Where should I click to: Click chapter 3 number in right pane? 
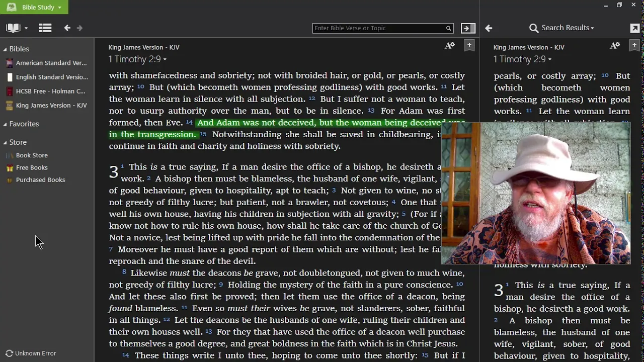499,290
